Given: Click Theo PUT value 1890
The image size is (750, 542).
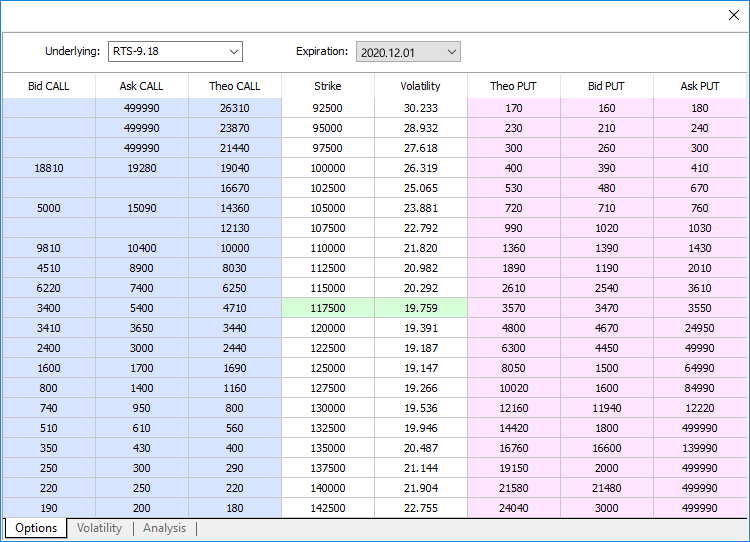Looking at the screenshot, I should click(x=513, y=268).
